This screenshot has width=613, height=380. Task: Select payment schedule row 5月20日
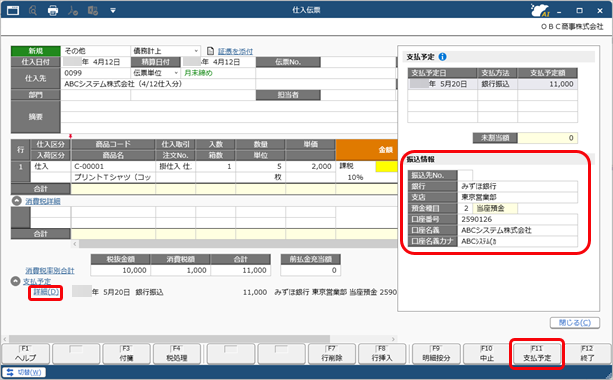(493, 84)
